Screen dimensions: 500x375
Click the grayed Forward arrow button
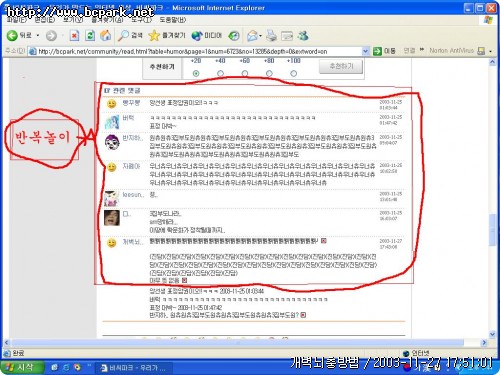(x=51, y=36)
